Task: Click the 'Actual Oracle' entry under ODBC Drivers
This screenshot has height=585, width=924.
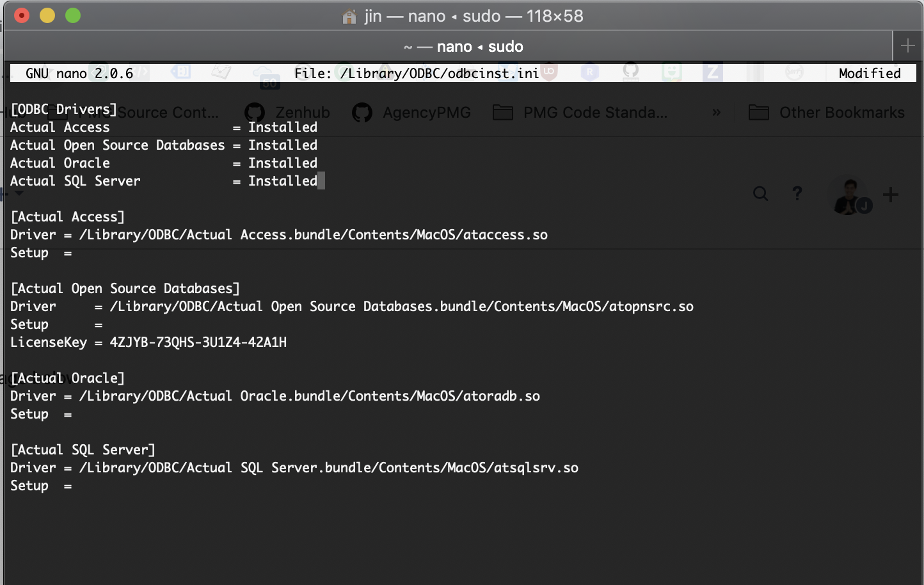Action: 60,163
